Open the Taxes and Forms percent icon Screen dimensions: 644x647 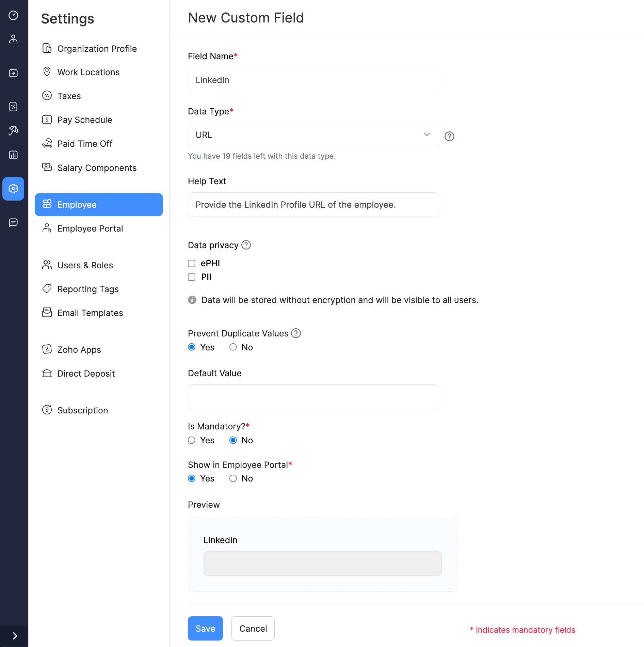click(x=13, y=106)
